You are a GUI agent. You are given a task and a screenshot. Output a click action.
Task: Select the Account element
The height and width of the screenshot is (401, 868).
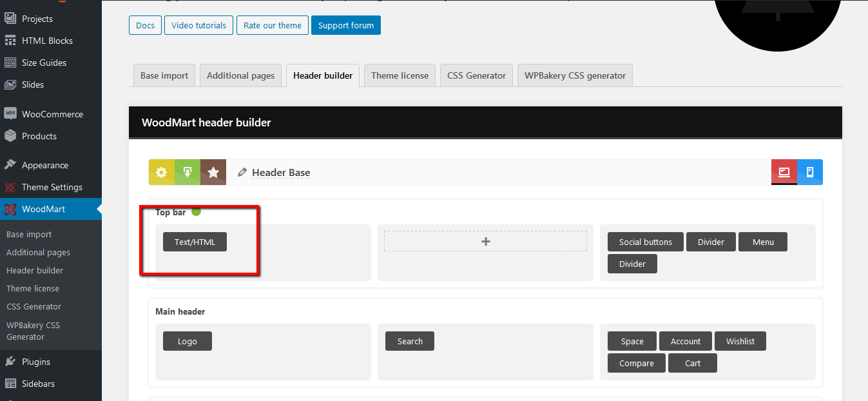686,341
